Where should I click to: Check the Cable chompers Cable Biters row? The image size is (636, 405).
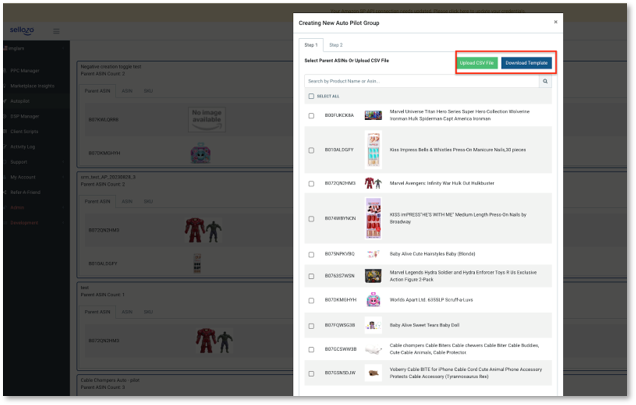point(311,349)
